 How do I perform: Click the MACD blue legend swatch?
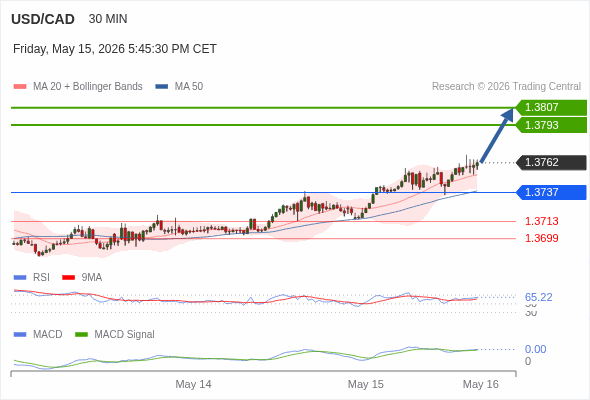(x=20, y=335)
